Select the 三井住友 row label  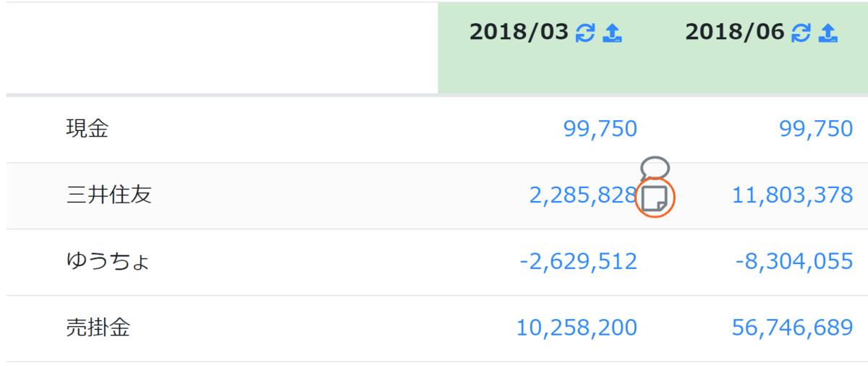(109, 195)
